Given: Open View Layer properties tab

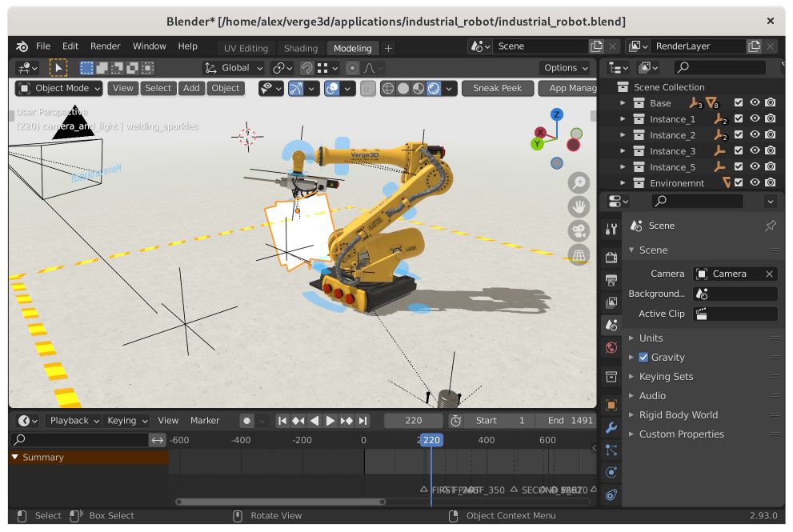Looking at the screenshot, I should coord(611,302).
